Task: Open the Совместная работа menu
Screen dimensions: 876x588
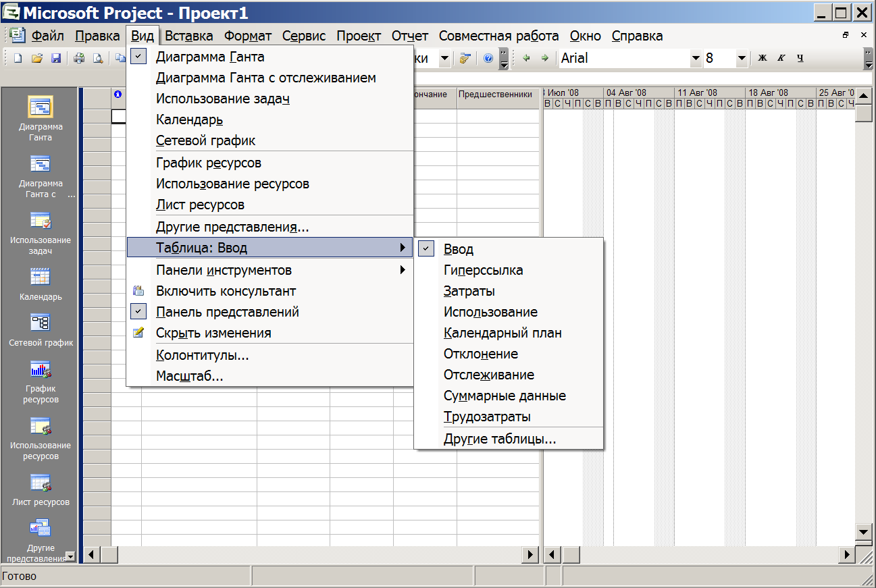Action: click(x=499, y=36)
